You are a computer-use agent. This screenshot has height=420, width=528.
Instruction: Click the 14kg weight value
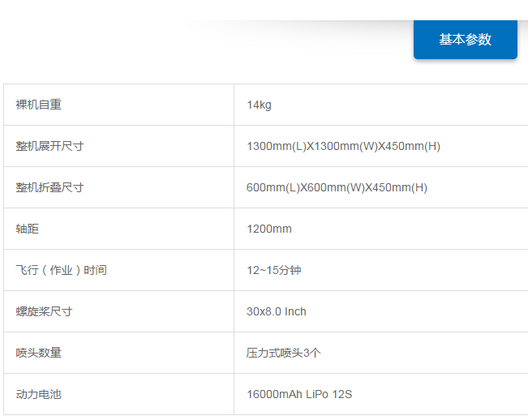[259, 105]
